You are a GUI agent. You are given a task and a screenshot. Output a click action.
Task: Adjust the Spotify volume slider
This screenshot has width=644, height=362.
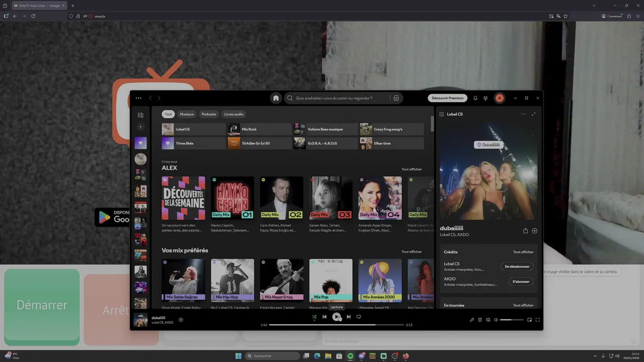point(512,320)
